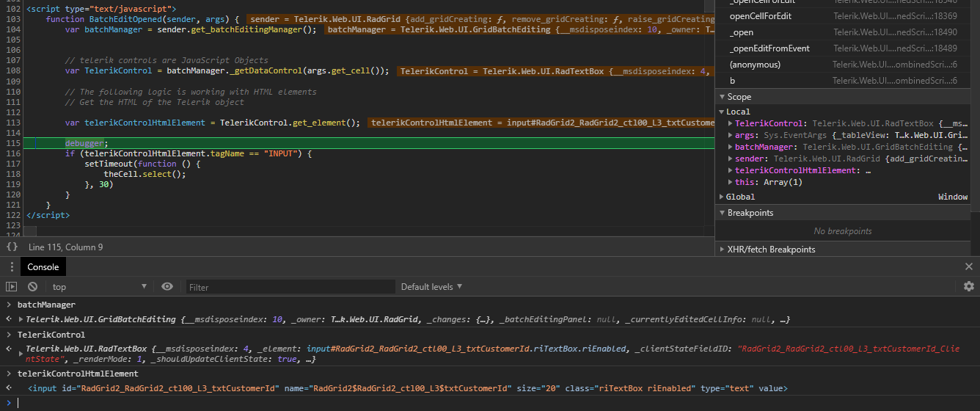The height and width of the screenshot is (411, 980).
Task: Click line number 115 in gutter
Action: click(x=12, y=143)
